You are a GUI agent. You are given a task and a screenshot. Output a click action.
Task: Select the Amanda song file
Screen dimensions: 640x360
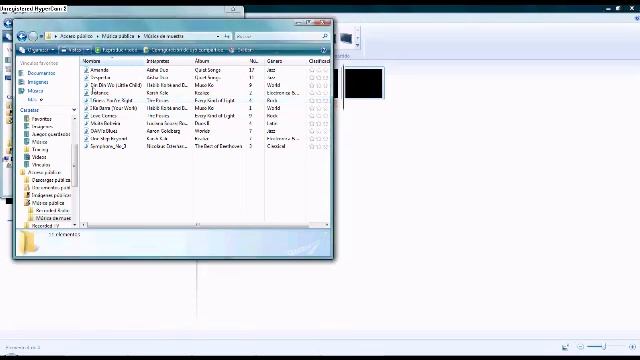point(99,70)
